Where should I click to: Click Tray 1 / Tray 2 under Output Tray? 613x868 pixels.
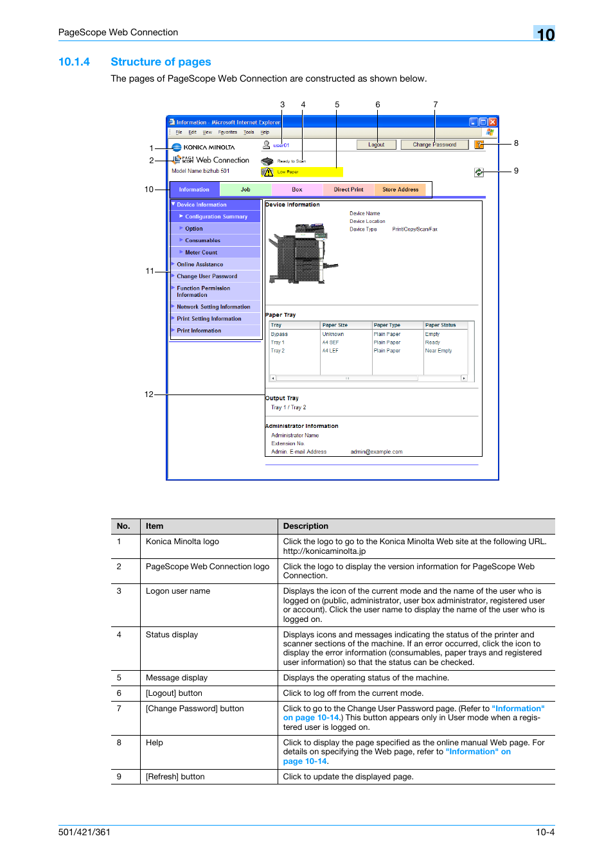[289, 407]
